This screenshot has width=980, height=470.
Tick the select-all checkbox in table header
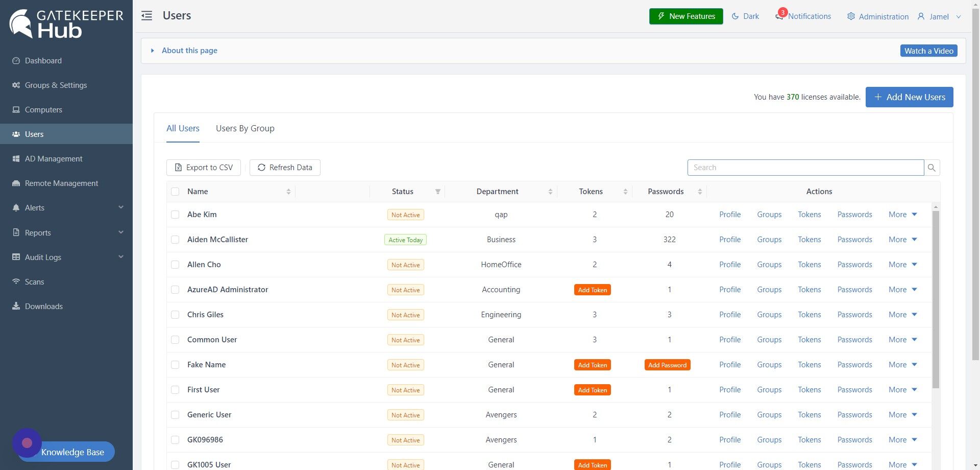tap(175, 192)
